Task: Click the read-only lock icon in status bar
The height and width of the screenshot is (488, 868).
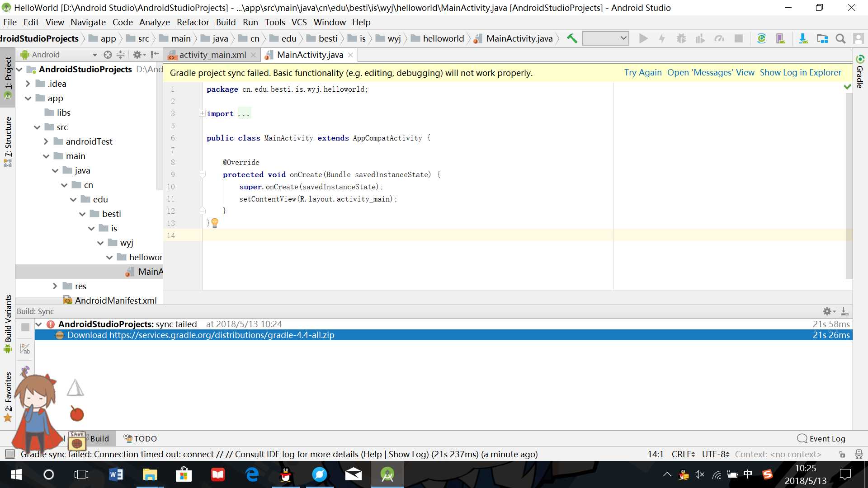Action: pyautogui.click(x=842, y=455)
